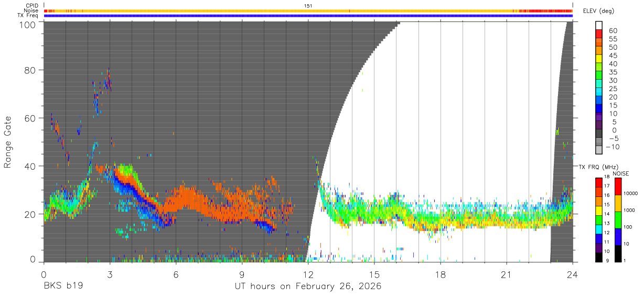Viewport: 644px width, 297px height.
Task: Click UT hour tick label 9
Action: pos(242,274)
